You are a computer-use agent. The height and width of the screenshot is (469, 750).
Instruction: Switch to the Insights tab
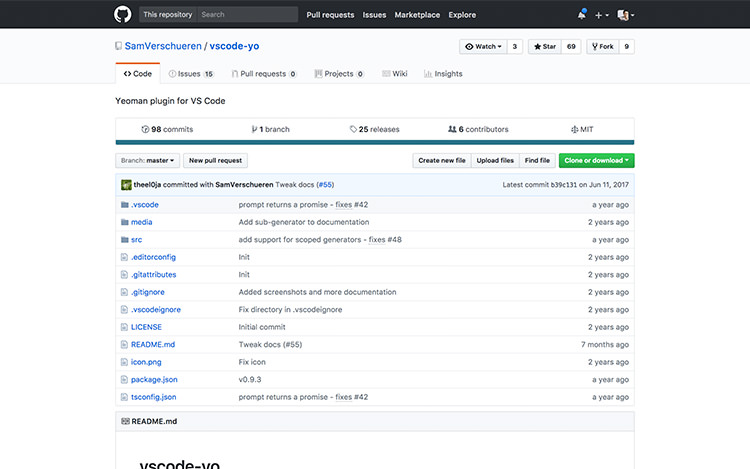[x=443, y=74]
